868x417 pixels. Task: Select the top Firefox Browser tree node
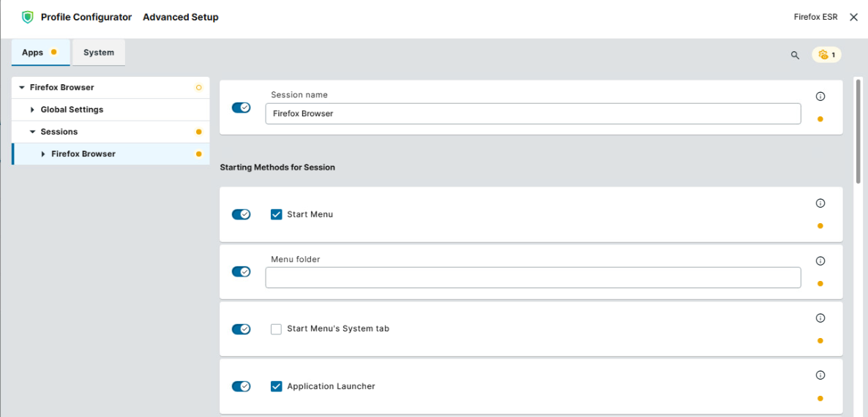[111, 87]
